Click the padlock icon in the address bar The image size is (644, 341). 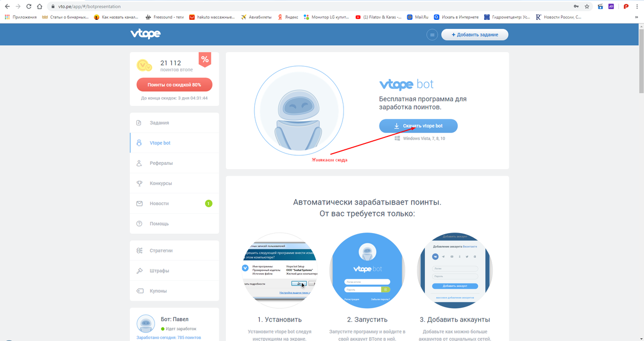pyautogui.click(x=54, y=6)
